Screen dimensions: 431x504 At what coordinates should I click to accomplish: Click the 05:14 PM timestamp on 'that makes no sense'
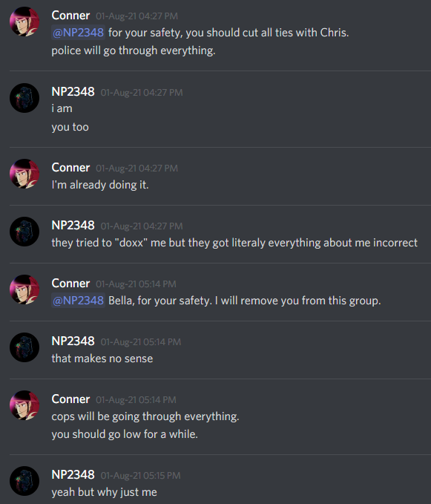(141, 342)
